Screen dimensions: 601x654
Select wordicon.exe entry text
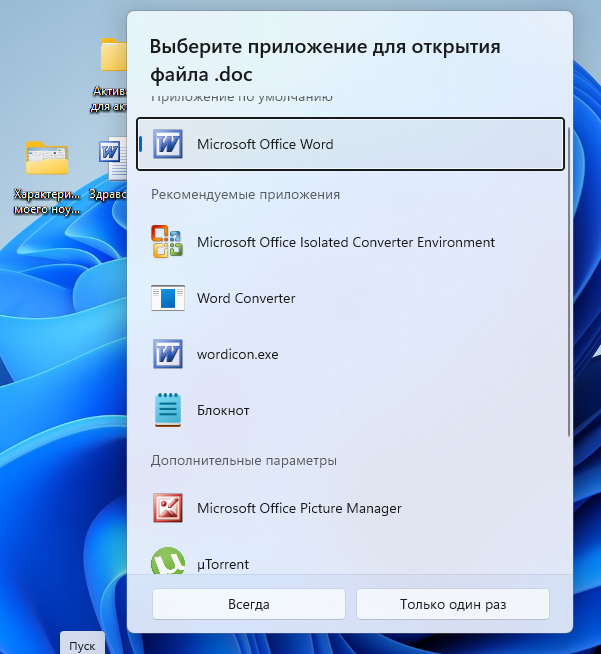click(x=238, y=355)
